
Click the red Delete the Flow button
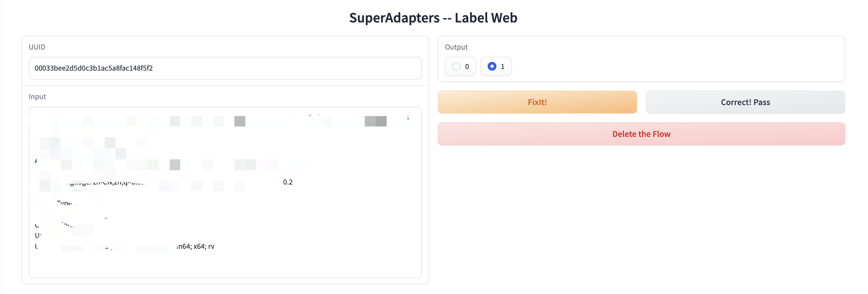641,134
